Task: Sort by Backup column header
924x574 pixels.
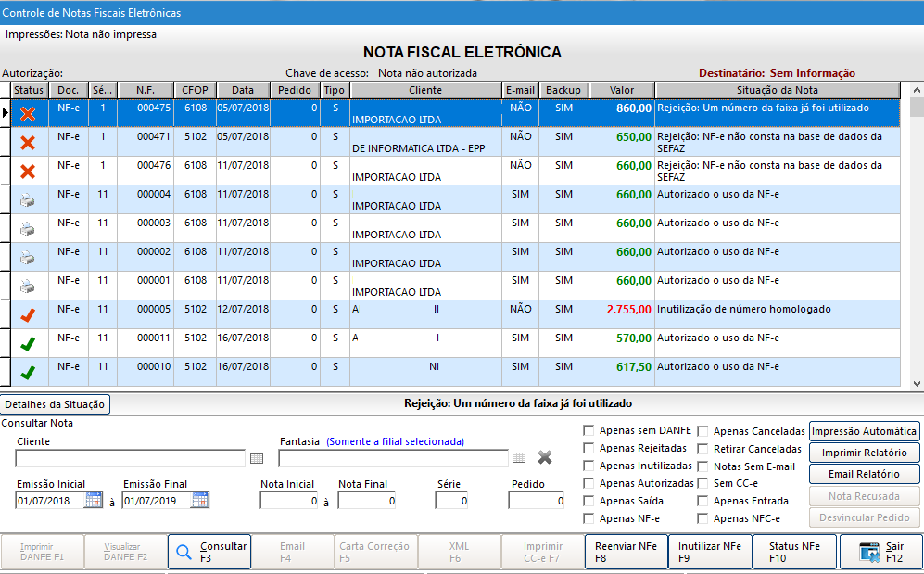Action: click(x=563, y=90)
